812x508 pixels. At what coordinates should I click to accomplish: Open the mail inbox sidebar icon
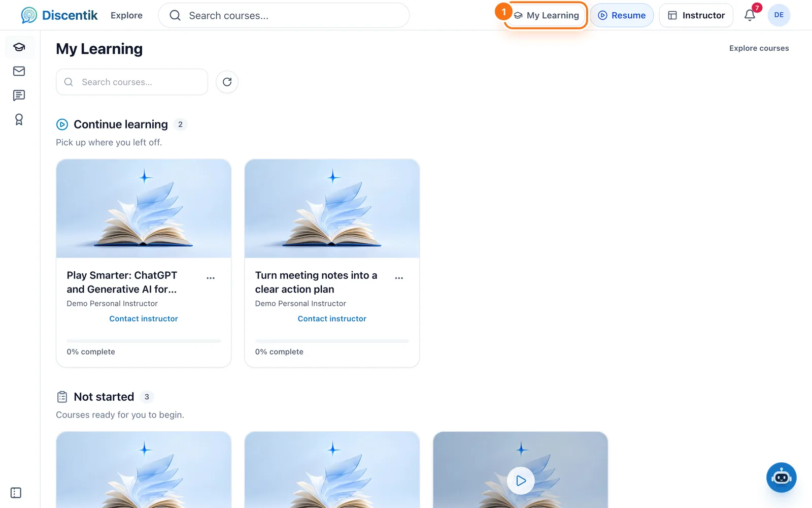click(19, 71)
